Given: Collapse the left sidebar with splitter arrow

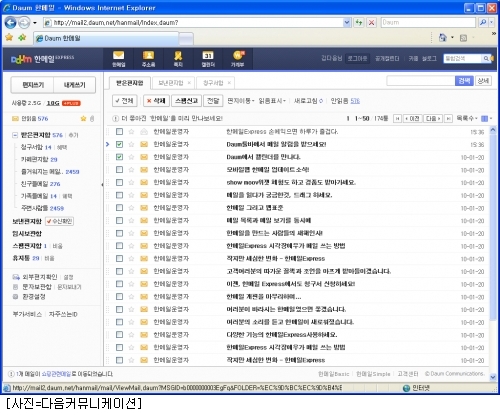Looking at the screenshot, I should click(x=102, y=185).
